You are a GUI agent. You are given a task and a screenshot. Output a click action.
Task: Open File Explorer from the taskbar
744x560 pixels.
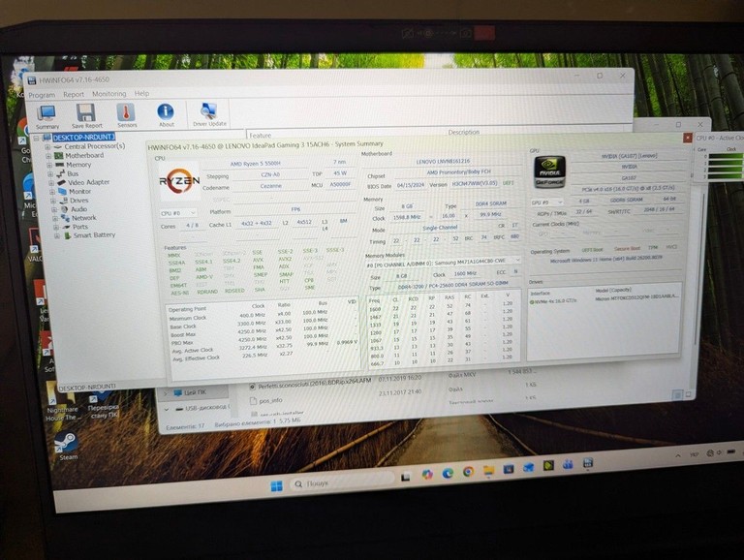click(x=488, y=470)
